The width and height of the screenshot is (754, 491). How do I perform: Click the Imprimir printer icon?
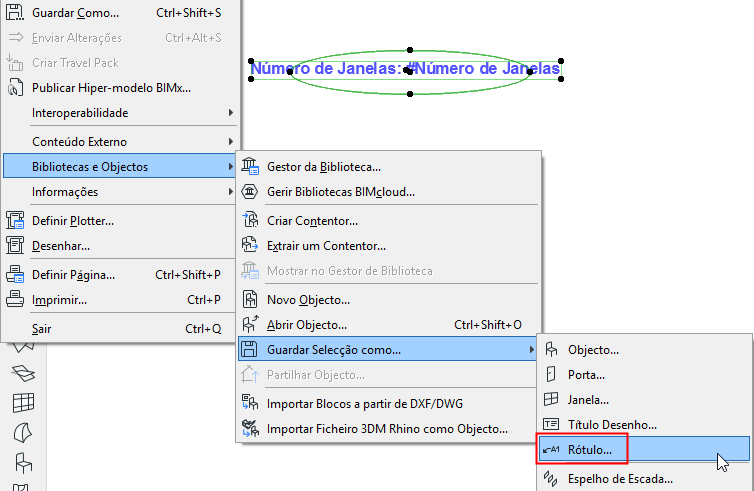[15, 299]
